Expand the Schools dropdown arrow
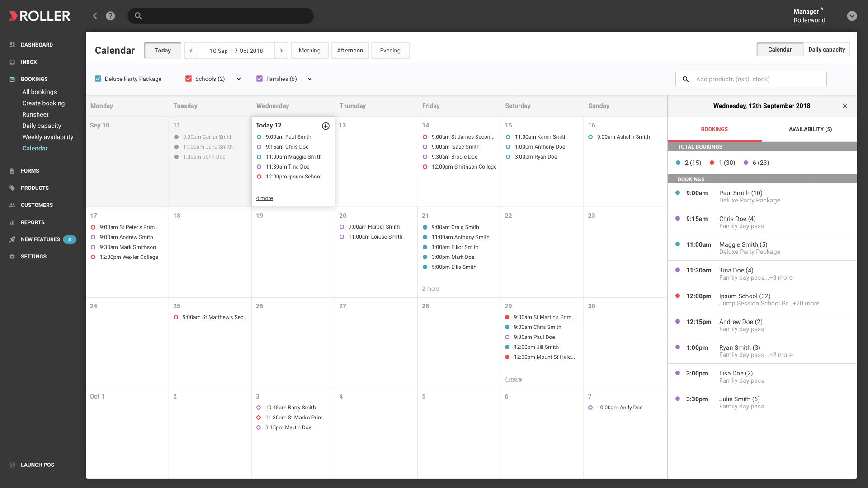 [x=239, y=79]
